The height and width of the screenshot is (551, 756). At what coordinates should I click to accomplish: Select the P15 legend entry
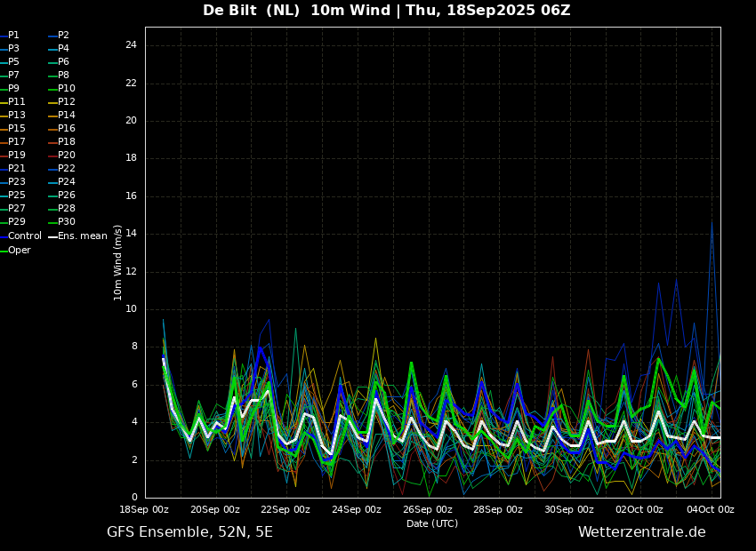click(x=13, y=129)
